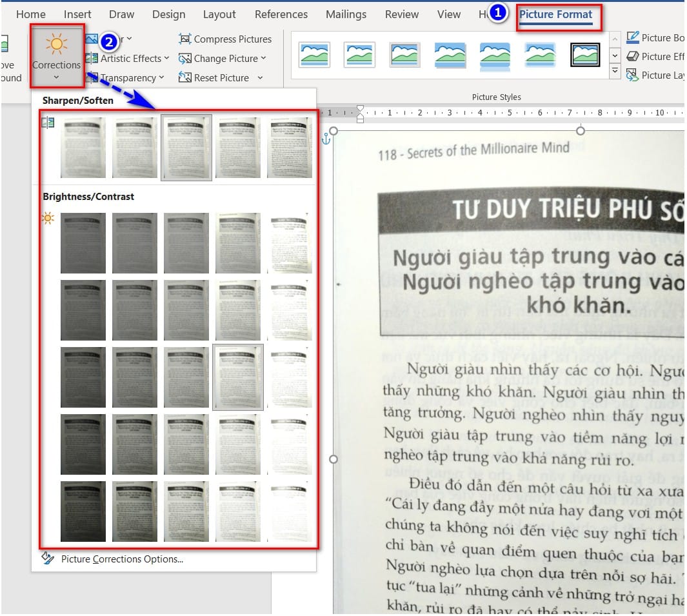Open the References tab

coord(281,14)
